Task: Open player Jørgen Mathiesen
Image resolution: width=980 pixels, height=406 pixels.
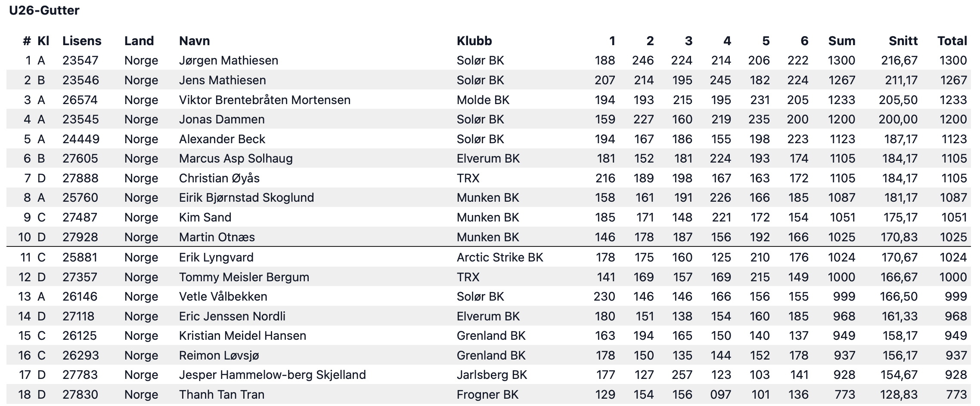Action: [x=229, y=61]
